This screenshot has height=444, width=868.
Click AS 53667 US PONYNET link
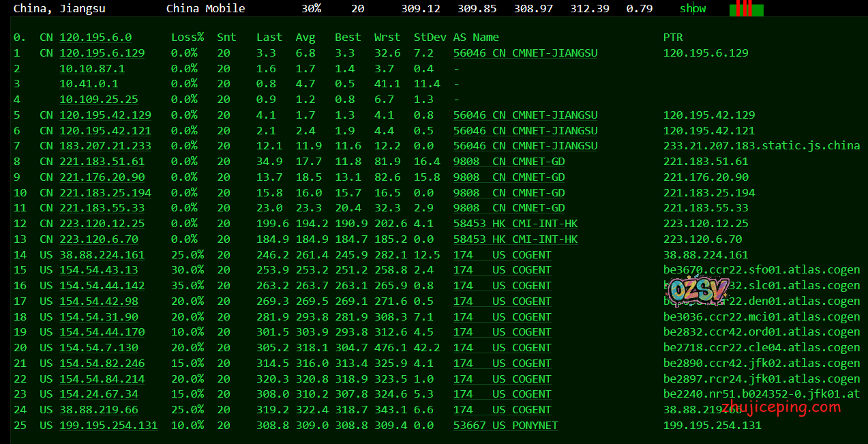coord(505,426)
